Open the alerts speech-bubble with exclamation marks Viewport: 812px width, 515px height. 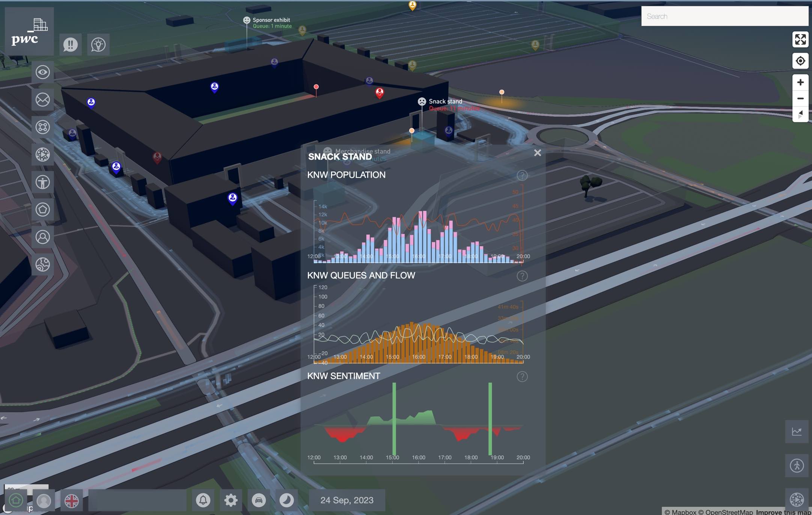coord(70,45)
